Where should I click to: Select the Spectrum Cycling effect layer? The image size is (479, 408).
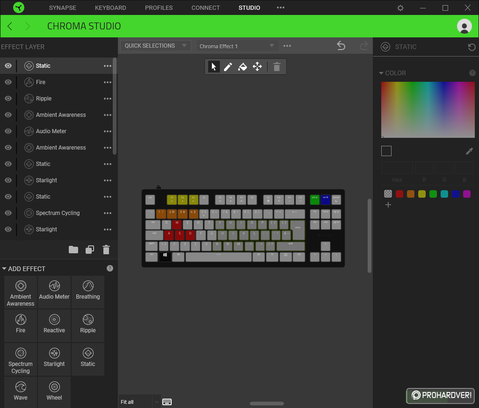58,213
